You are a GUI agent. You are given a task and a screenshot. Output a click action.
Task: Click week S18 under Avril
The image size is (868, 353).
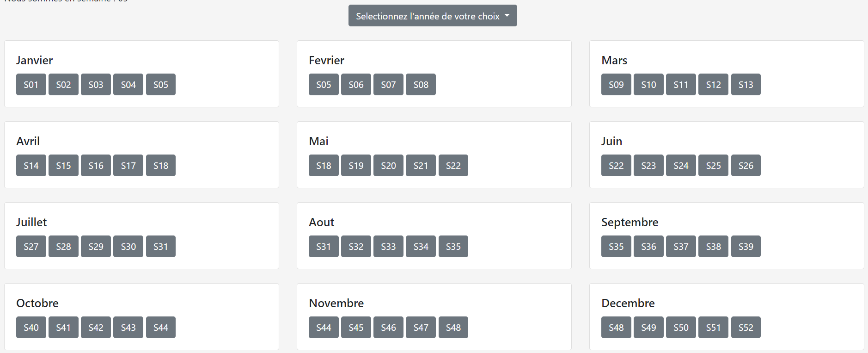161,166
